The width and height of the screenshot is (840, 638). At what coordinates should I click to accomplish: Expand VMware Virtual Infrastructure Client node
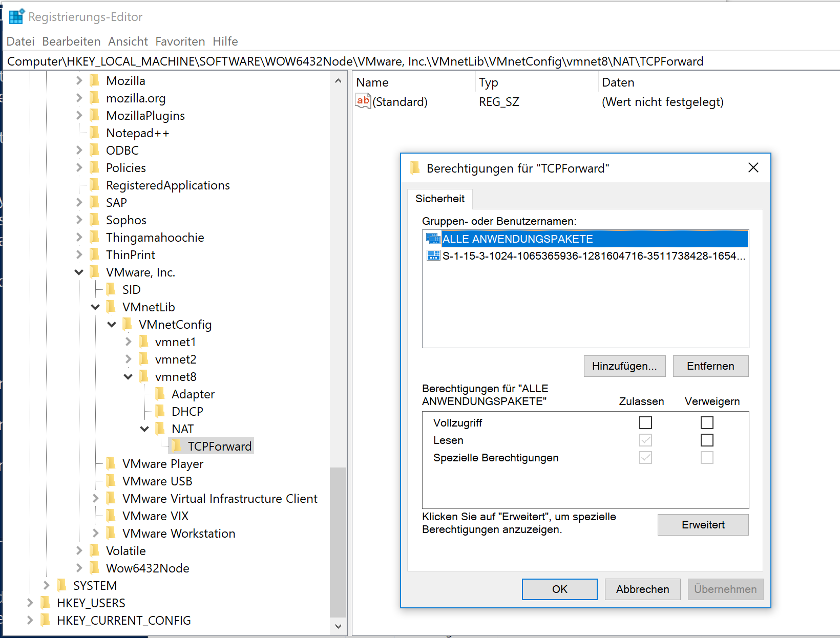[95, 499]
